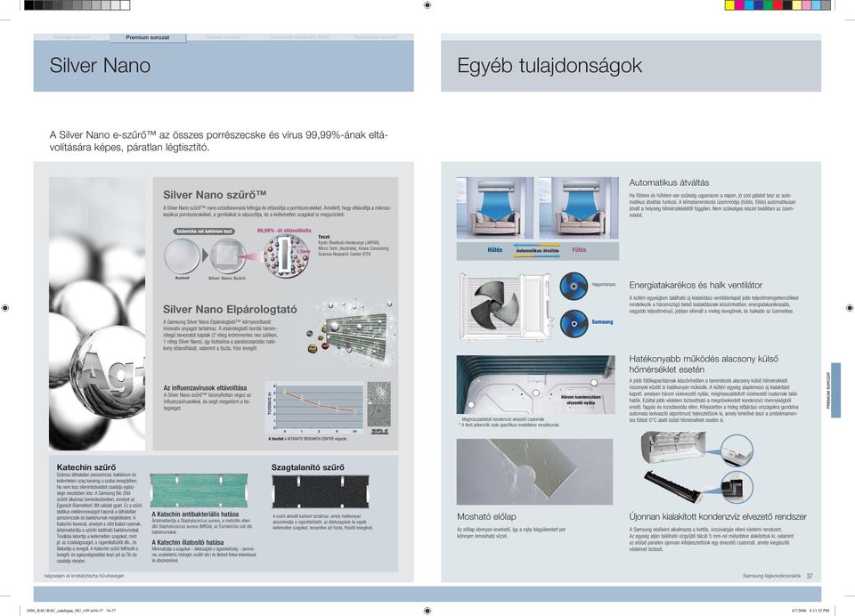Click the Hagyományos fan icon
Image resolution: width=855 pixels, height=616 pixels.
coord(574,285)
